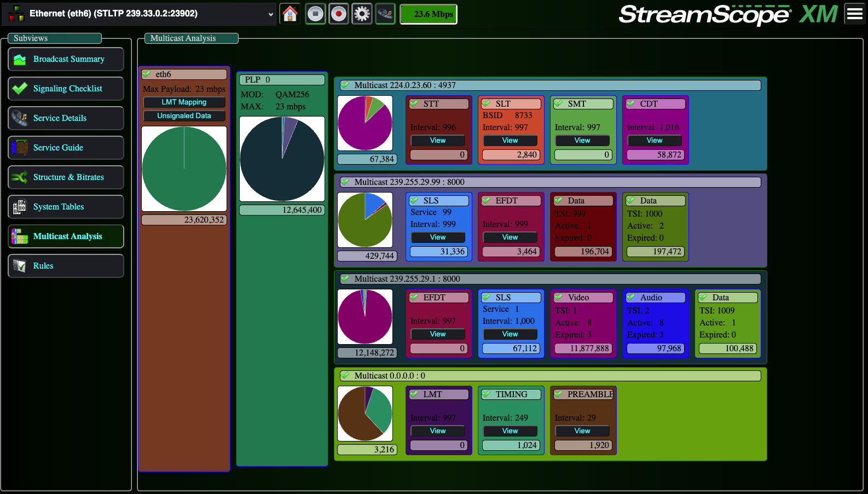
Task: Click CDT card value 58,872
Action: pyautogui.click(x=656, y=155)
